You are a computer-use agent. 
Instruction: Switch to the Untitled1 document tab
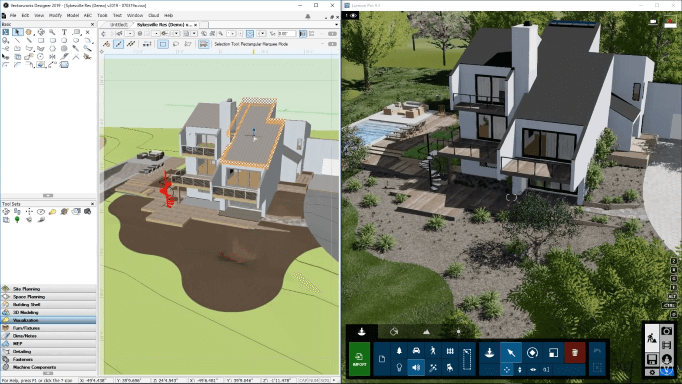tap(119, 25)
